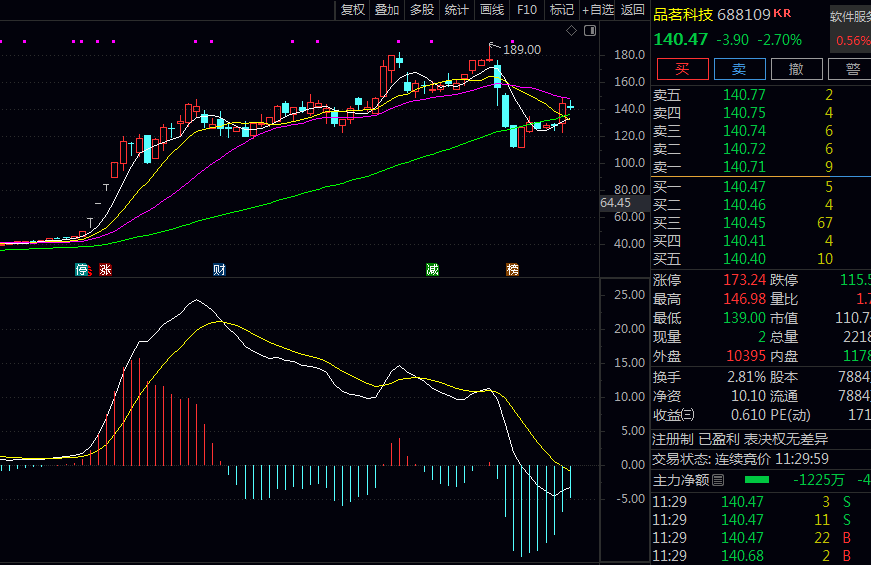The image size is (871, 565).
Task: Click the 买五 price 140.40
Action: (744, 259)
